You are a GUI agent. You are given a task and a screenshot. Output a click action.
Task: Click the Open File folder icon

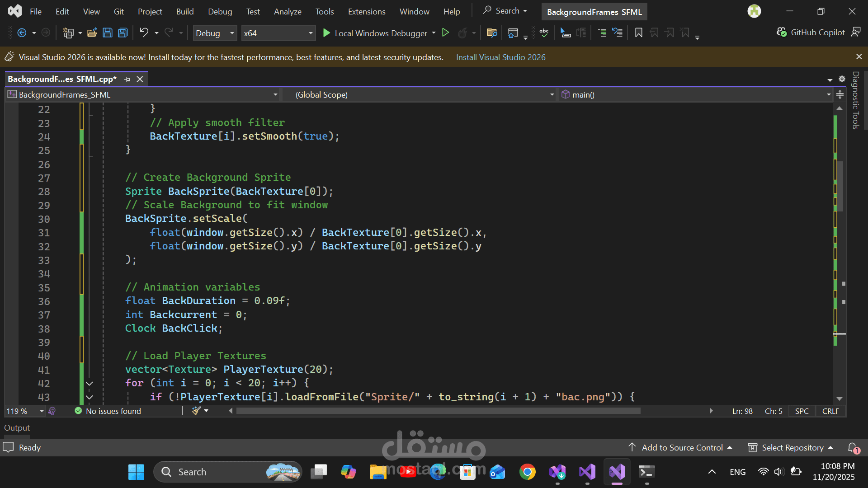click(x=92, y=33)
